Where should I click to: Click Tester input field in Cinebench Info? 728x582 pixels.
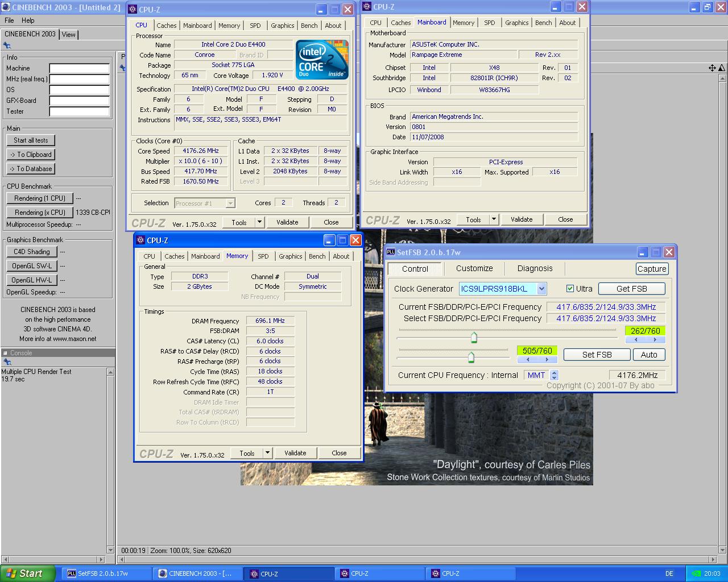tap(80, 111)
